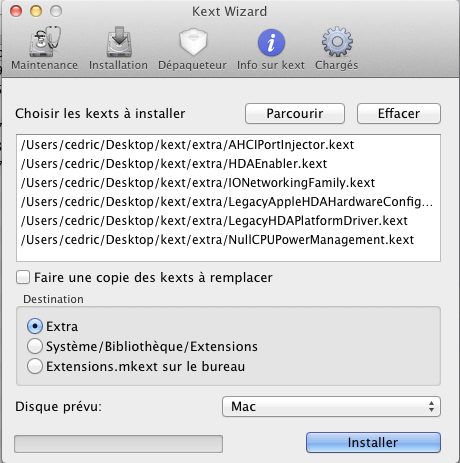Close the Kext Wizard window
The height and width of the screenshot is (463, 460).
click(16, 11)
